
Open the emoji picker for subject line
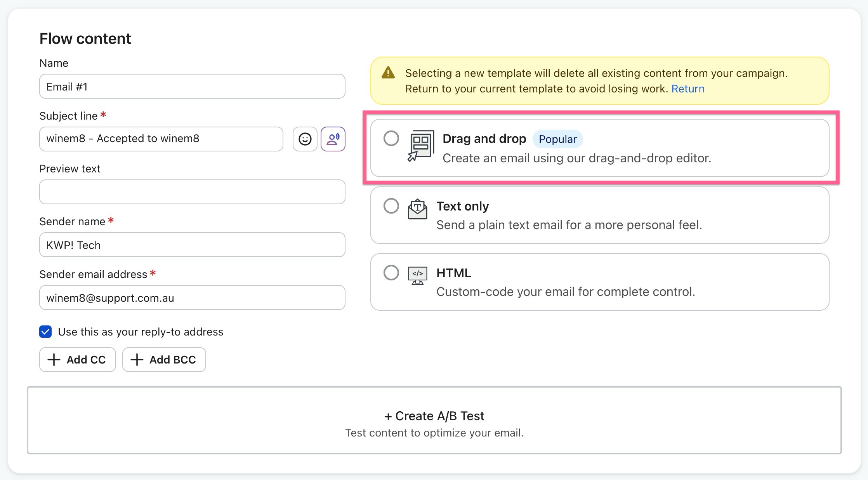305,139
